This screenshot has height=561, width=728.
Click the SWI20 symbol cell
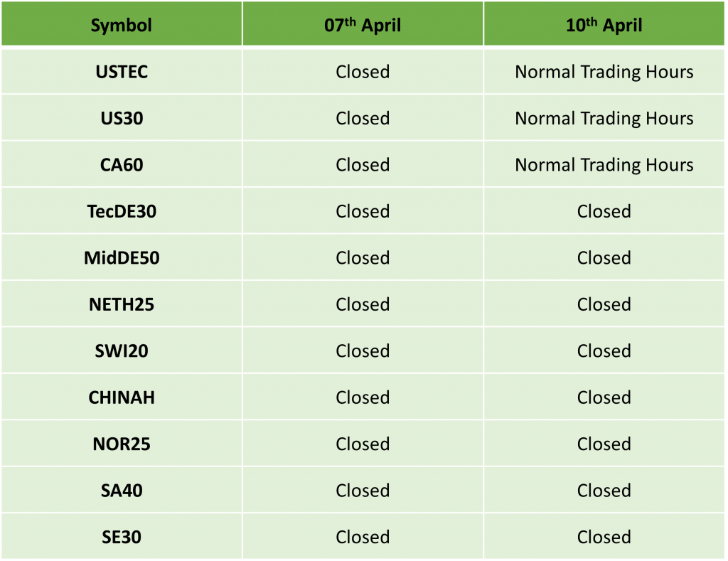coord(121,351)
